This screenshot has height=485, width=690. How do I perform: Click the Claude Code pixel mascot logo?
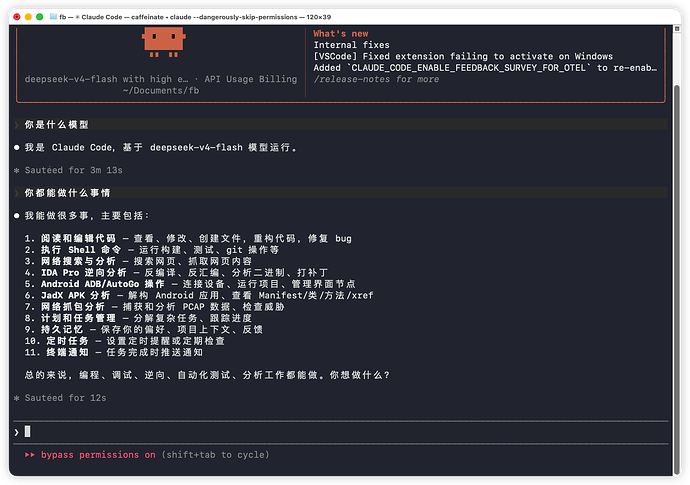point(163,42)
